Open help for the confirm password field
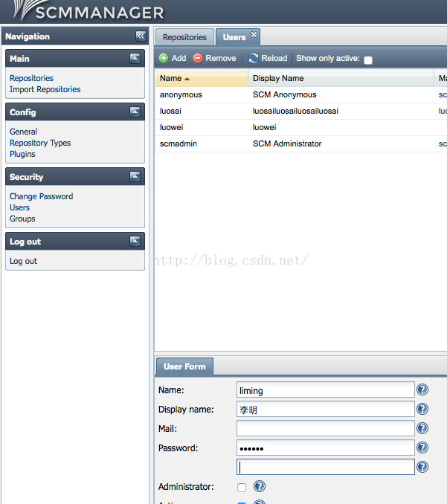 [x=422, y=467]
